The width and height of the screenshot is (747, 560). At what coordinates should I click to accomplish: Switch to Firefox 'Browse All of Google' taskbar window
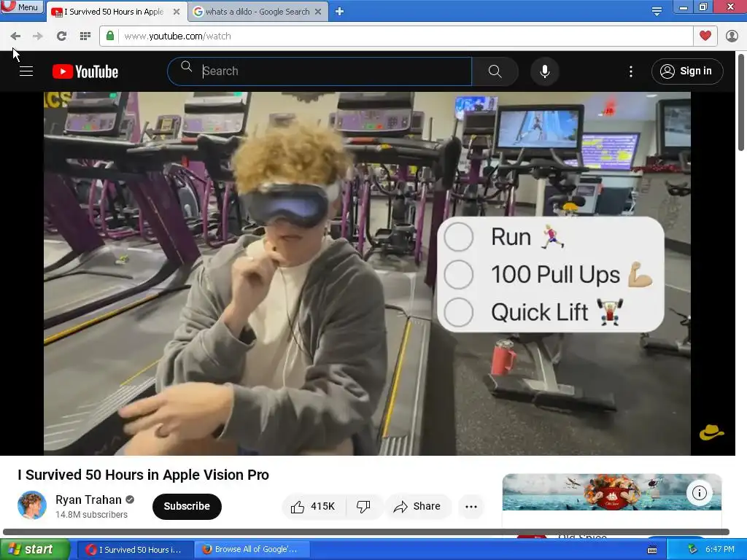pyautogui.click(x=252, y=550)
